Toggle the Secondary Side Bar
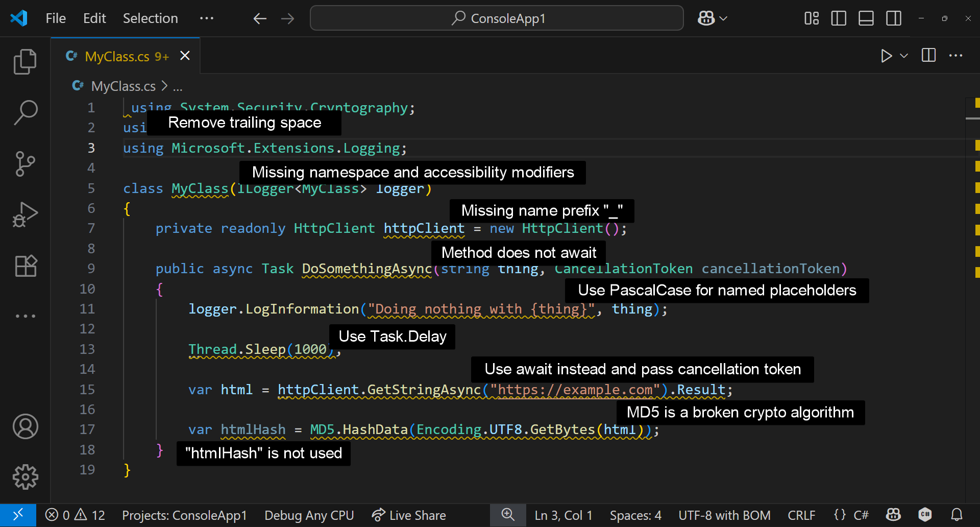The image size is (980, 527). point(894,18)
